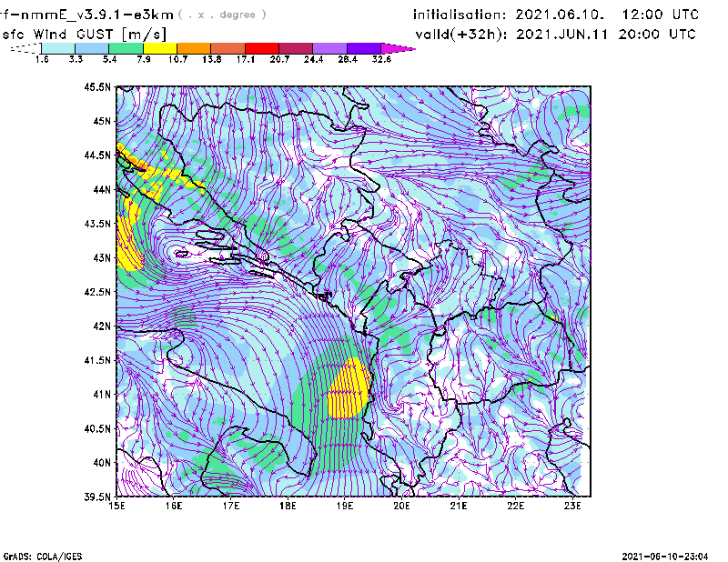
Task: Click the 40N latitude label
Action: click(102, 463)
